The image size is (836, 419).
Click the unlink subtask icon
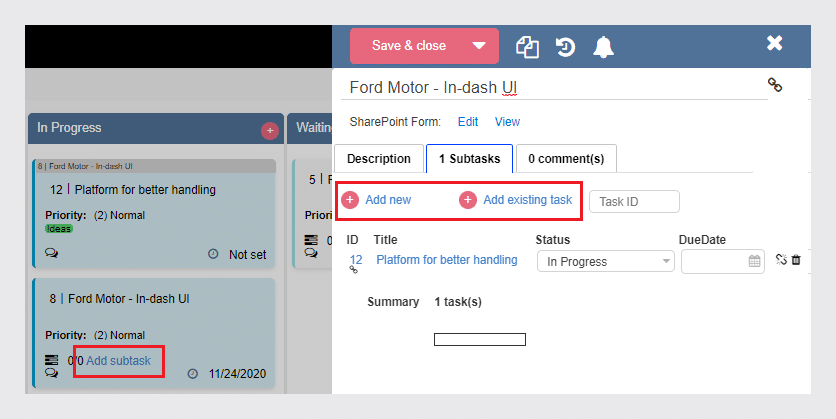tap(781, 260)
